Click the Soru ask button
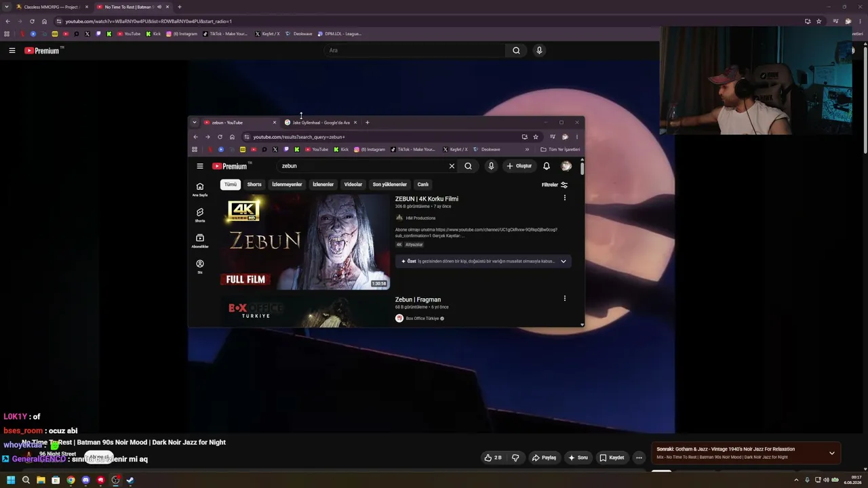 coord(578,457)
